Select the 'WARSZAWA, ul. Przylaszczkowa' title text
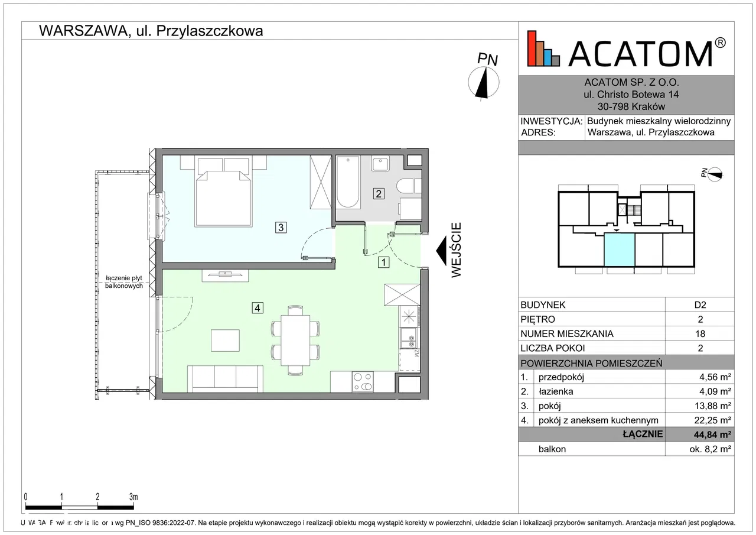The width and height of the screenshot is (756, 535). tap(151, 31)
